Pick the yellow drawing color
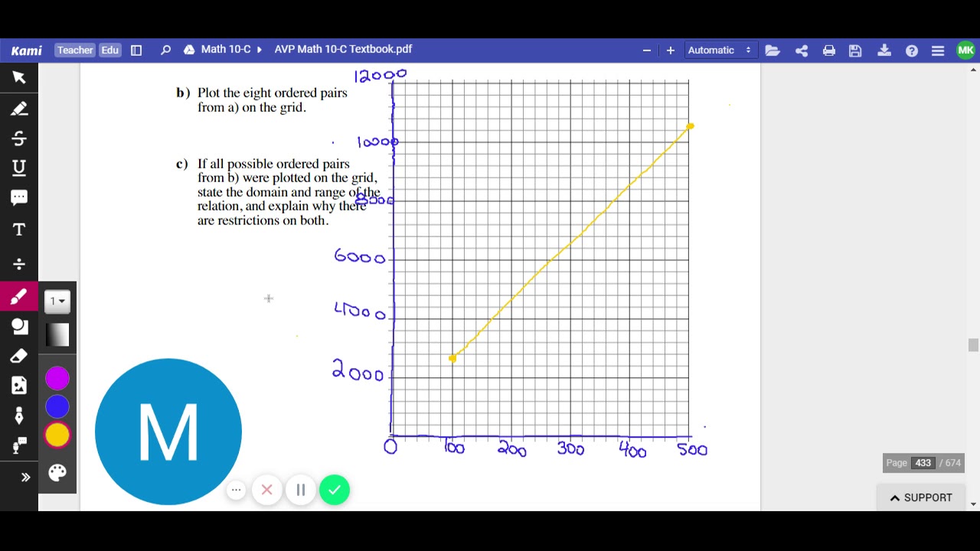The height and width of the screenshot is (551, 980). (57, 435)
